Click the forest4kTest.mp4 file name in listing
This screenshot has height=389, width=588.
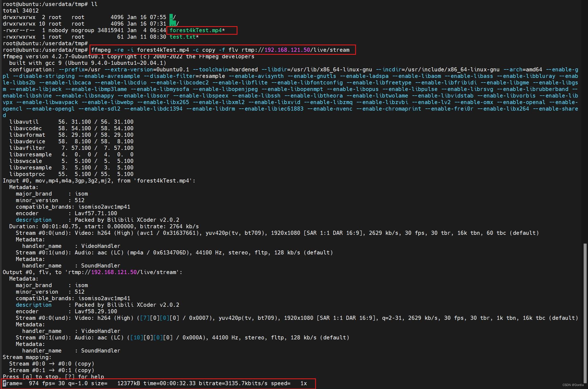196,30
